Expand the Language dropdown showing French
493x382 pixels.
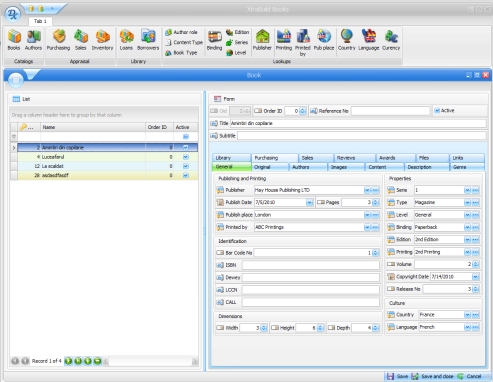click(467, 327)
